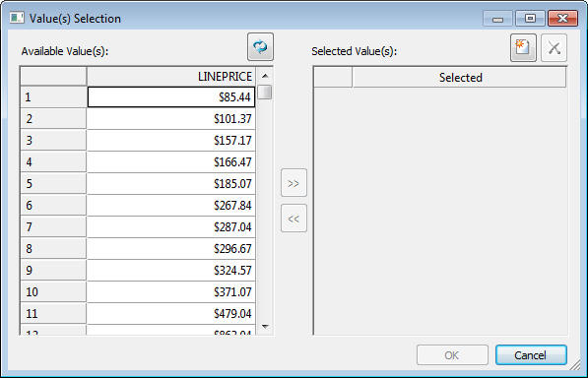This screenshot has width=588, height=378.
Task: Click row header number 1
Action: tap(53, 97)
